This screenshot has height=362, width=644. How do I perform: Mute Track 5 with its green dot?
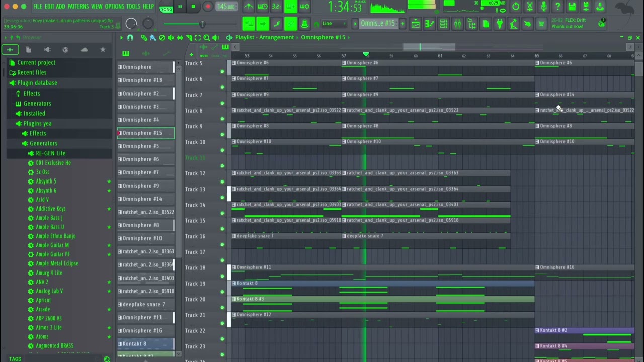click(222, 71)
